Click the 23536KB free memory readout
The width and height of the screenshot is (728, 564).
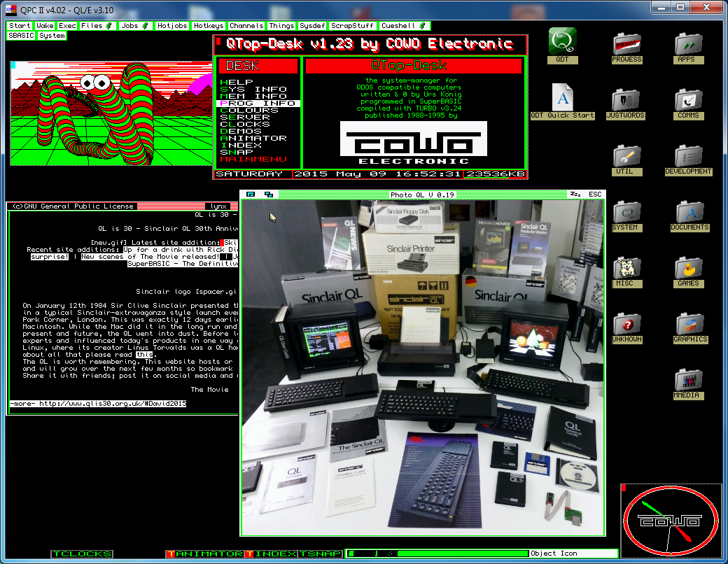coord(495,174)
